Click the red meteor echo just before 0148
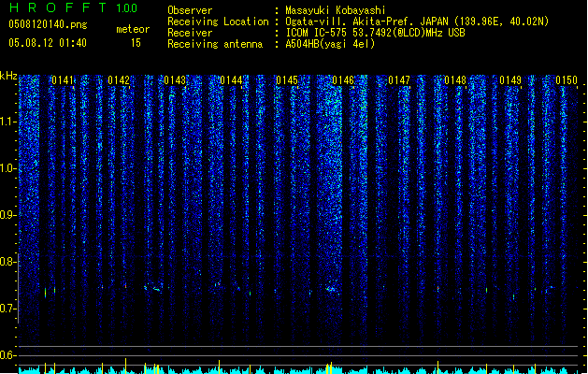This screenshot has height=374, width=588. 437,288
